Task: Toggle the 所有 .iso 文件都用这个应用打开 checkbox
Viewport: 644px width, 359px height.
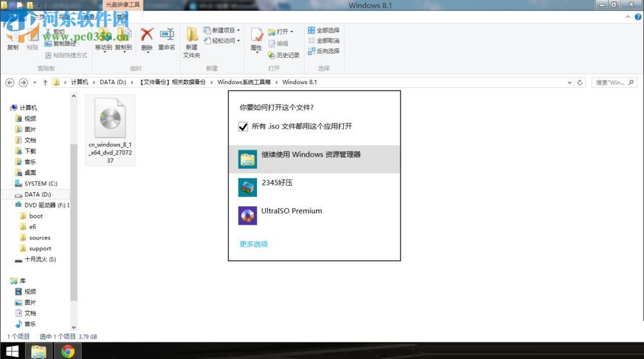Action: (243, 127)
